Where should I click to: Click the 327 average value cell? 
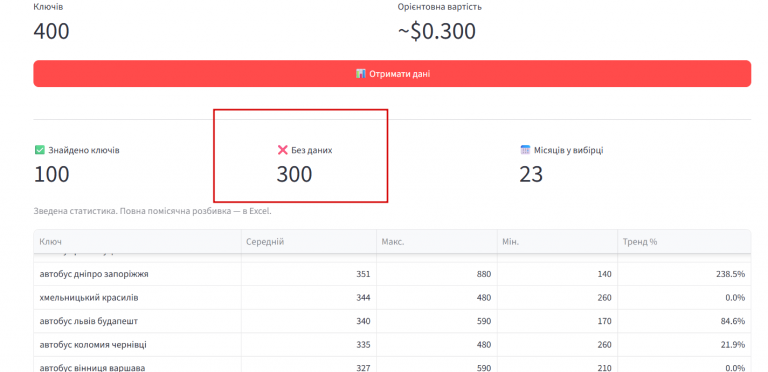click(x=309, y=365)
